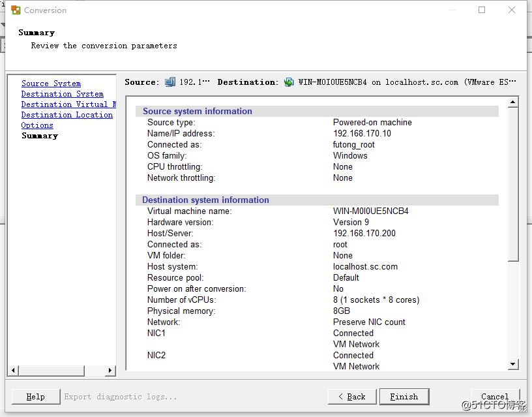
Task: Open the Destination Virtual Machine step link
Action: 69,104
